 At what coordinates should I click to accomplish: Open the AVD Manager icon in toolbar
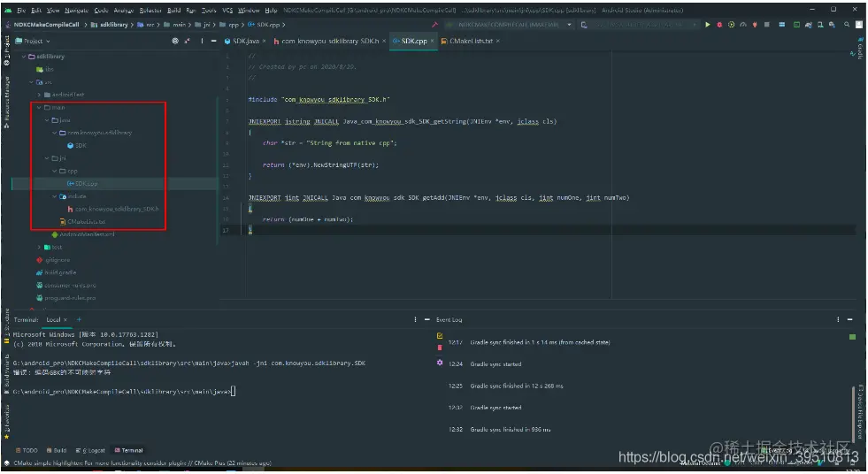pos(820,25)
